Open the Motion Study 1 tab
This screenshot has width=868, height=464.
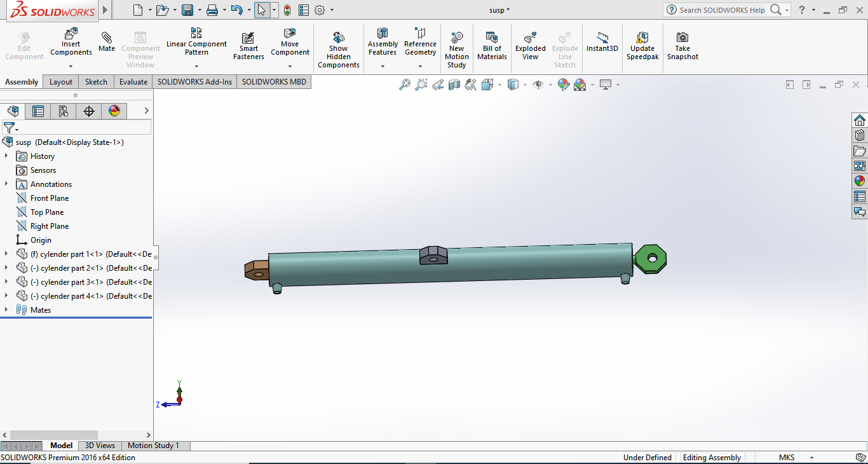point(154,445)
